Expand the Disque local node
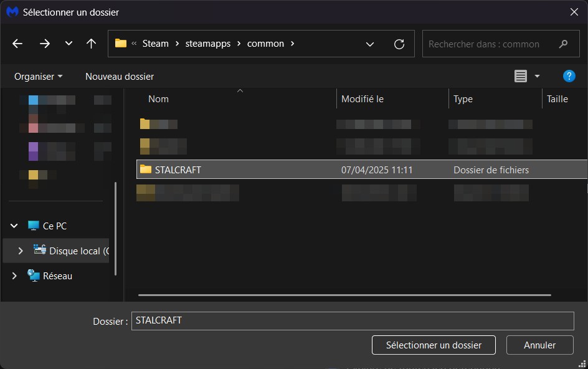The width and height of the screenshot is (588, 369). [21, 251]
